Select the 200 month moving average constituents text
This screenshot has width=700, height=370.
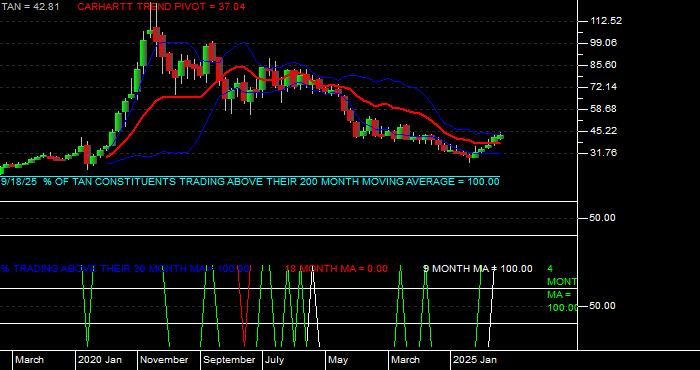tap(250, 182)
